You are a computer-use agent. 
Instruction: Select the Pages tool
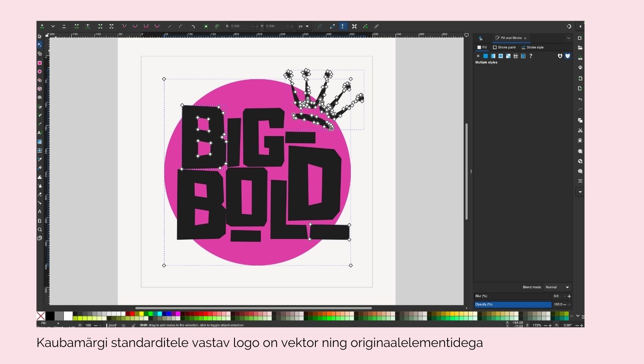coord(39,238)
